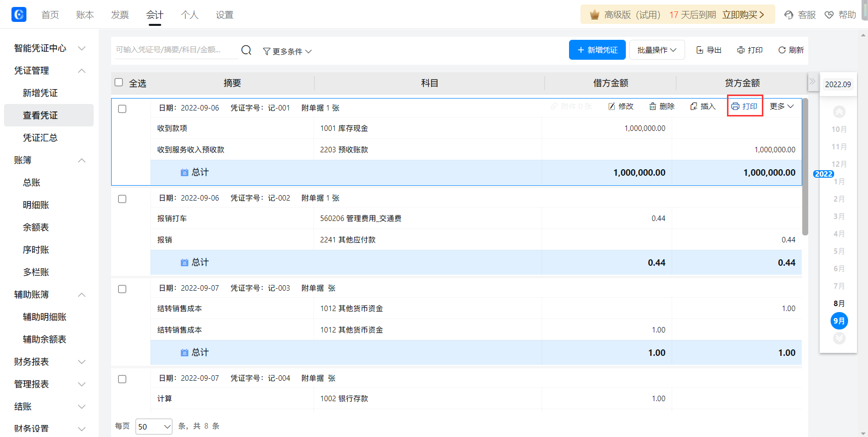The image size is (868, 437).
Task: Open 查看凭证 in sidebar
Action: click(49, 115)
